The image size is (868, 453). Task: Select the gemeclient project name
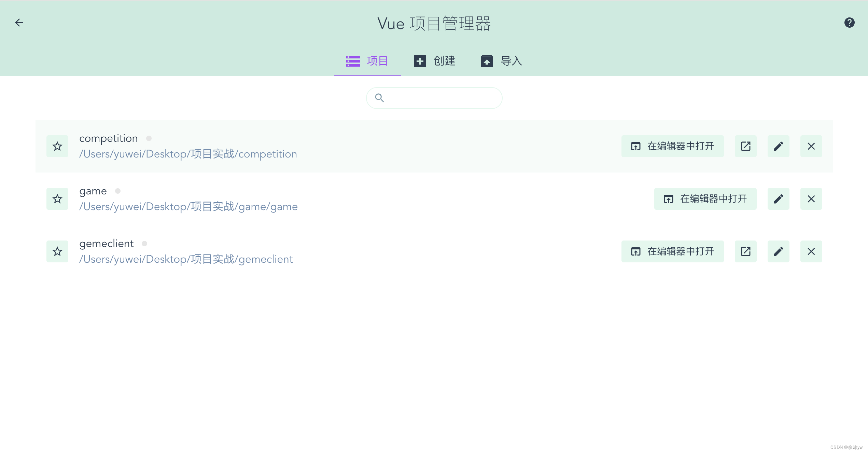pyautogui.click(x=106, y=244)
